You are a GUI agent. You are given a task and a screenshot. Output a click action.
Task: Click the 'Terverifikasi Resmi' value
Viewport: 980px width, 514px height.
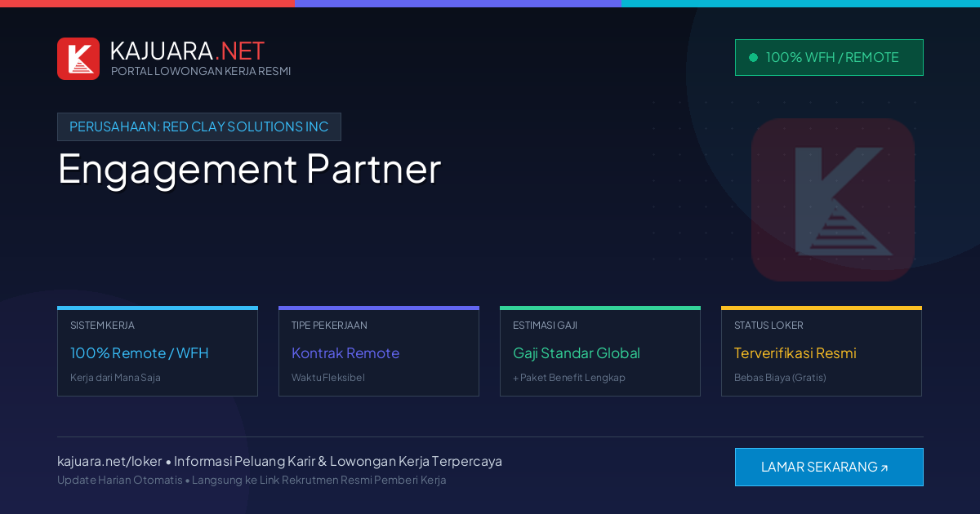[x=795, y=353]
